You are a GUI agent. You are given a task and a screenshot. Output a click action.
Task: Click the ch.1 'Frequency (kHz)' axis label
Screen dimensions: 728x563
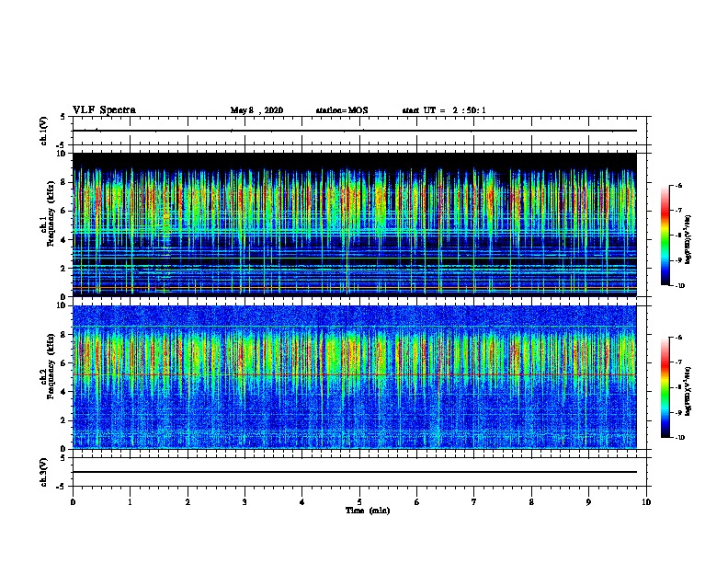click(51, 213)
